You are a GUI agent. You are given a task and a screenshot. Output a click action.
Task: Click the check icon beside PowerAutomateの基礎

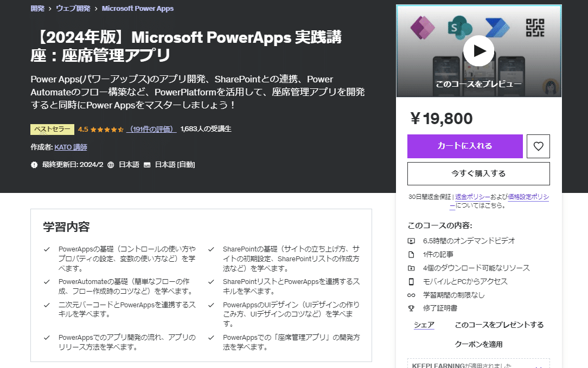pyautogui.click(x=47, y=282)
